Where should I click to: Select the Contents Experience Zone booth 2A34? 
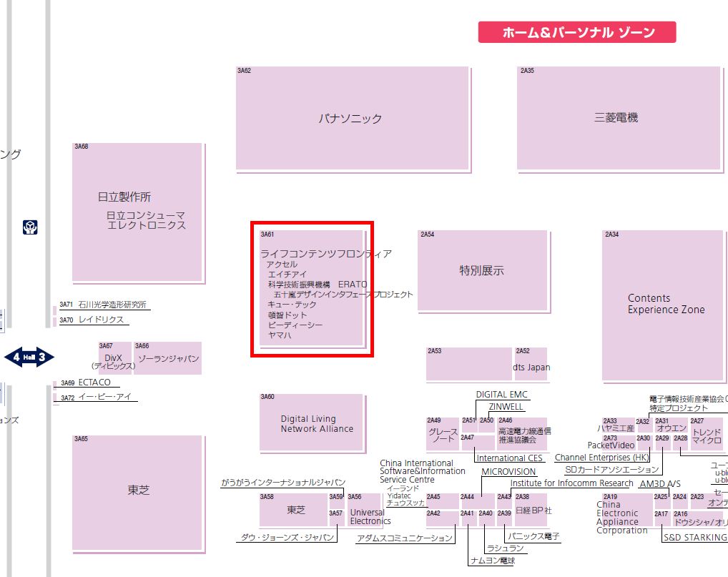click(x=663, y=305)
